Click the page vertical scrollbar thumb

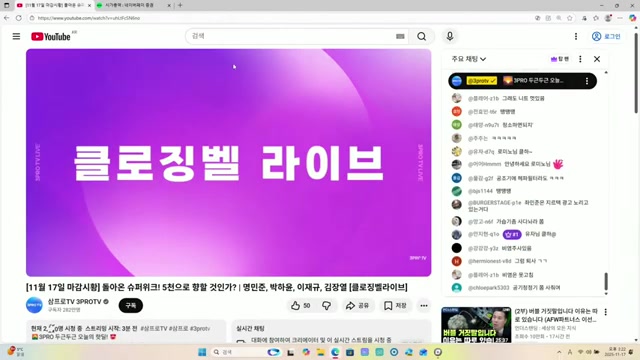coord(636,72)
